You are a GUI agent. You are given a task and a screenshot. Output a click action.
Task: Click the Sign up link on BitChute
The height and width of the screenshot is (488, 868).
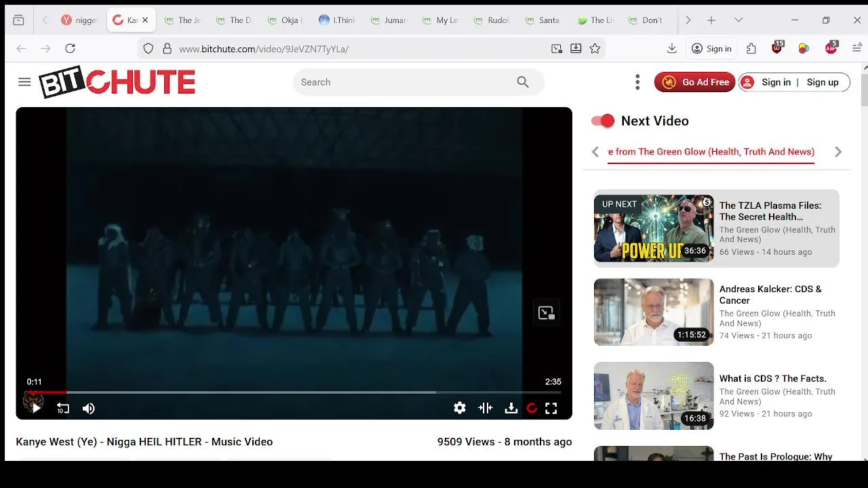pos(823,82)
